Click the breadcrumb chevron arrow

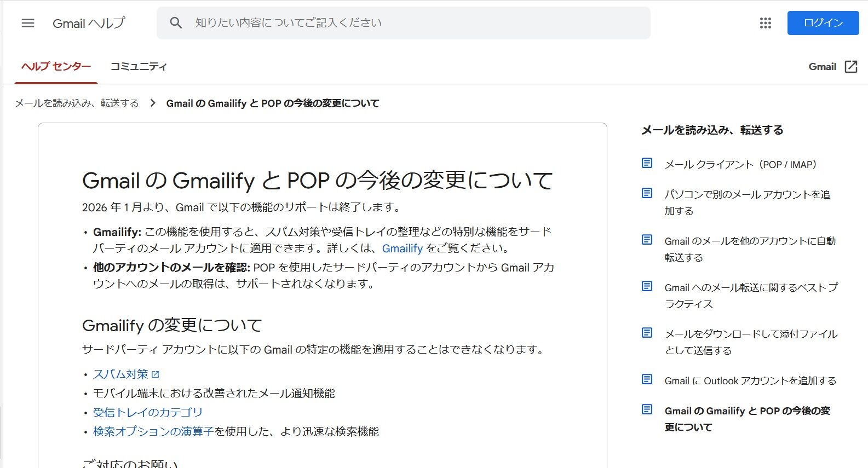click(153, 103)
